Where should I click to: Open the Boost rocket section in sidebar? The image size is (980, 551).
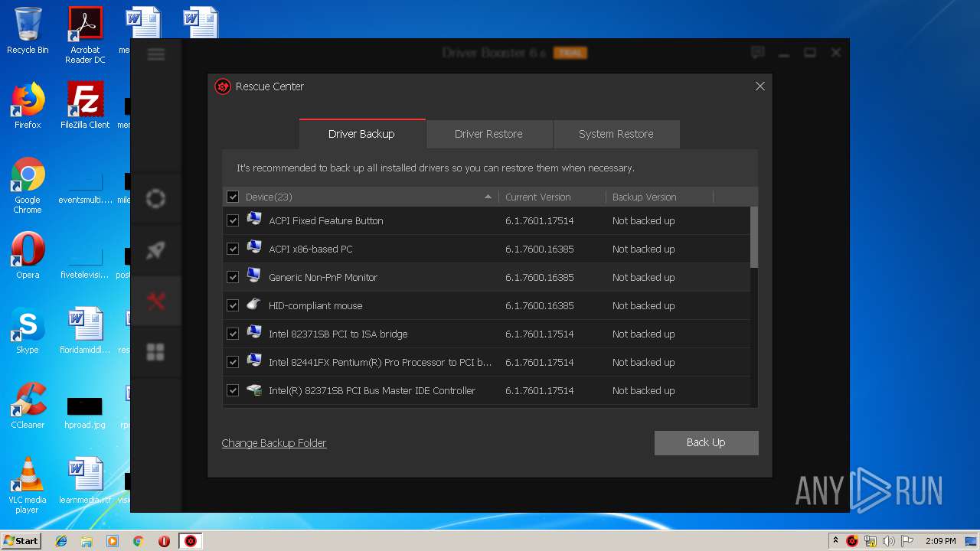tap(155, 250)
